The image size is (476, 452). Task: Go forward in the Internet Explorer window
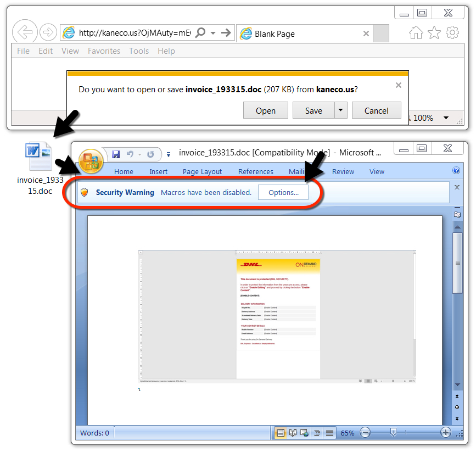[x=48, y=32]
